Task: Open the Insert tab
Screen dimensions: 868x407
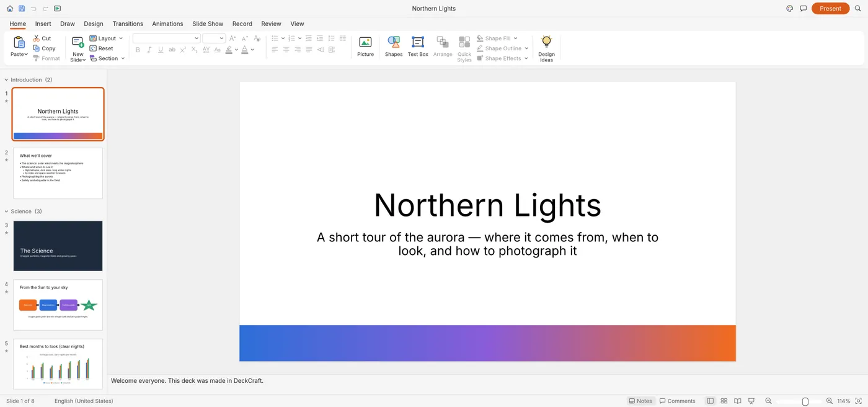Action: (x=43, y=24)
